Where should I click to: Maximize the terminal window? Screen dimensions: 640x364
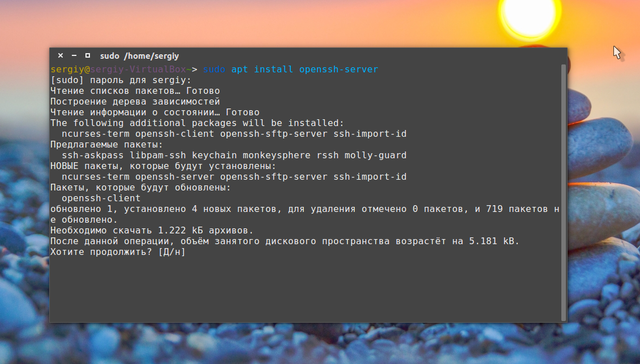pyautogui.click(x=88, y=56)
